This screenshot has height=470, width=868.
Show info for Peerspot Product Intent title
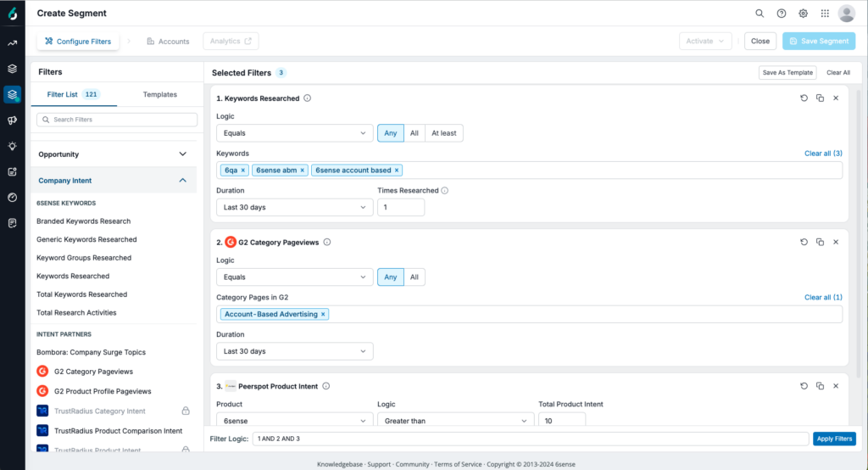(326, 386)
